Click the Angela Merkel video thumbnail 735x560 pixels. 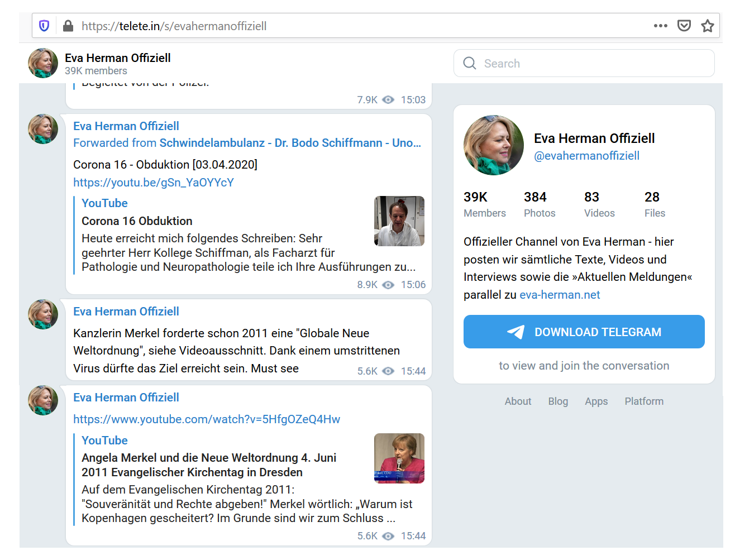click(399, 458)
